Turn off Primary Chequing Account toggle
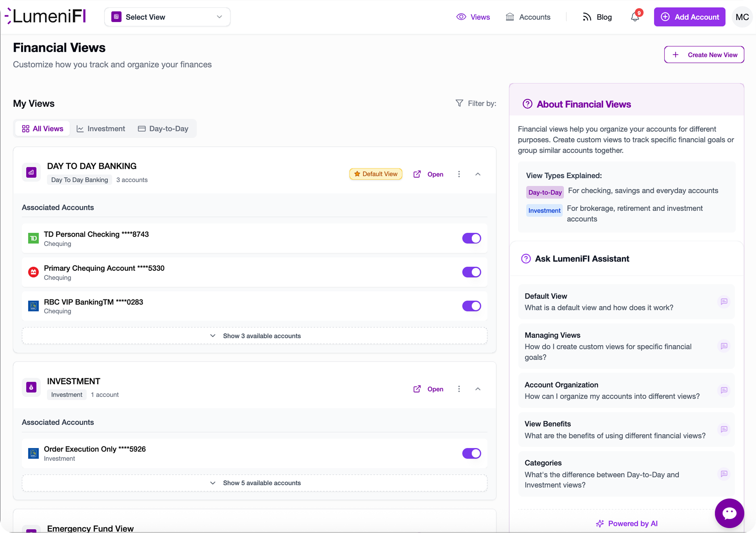The width and height of the screenshot is (756, 533). 472,272
